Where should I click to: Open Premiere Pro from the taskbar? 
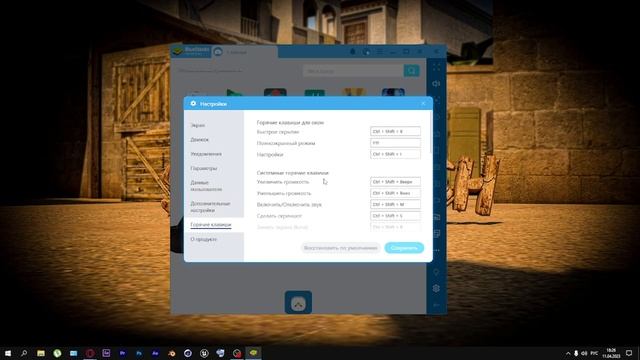click(x=122, y=353)
